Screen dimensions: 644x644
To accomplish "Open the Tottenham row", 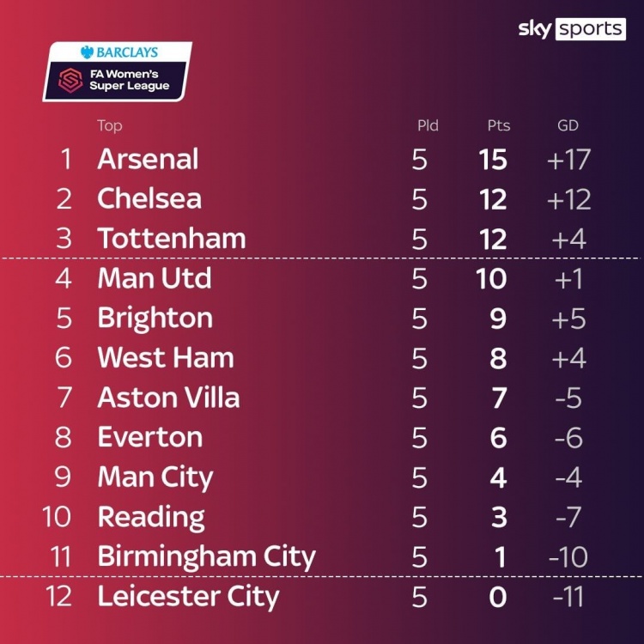I will (x=322, y=239).
